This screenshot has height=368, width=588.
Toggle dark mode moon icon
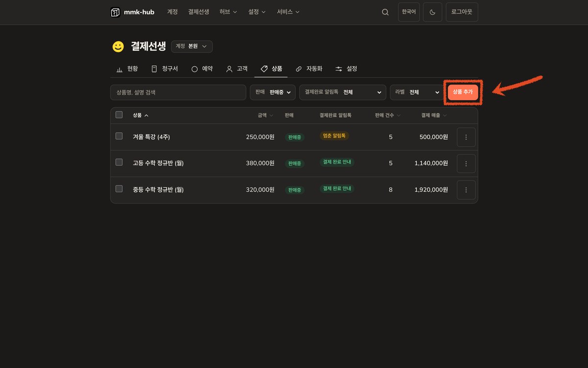pyautogui.click(x=433, y=12)
